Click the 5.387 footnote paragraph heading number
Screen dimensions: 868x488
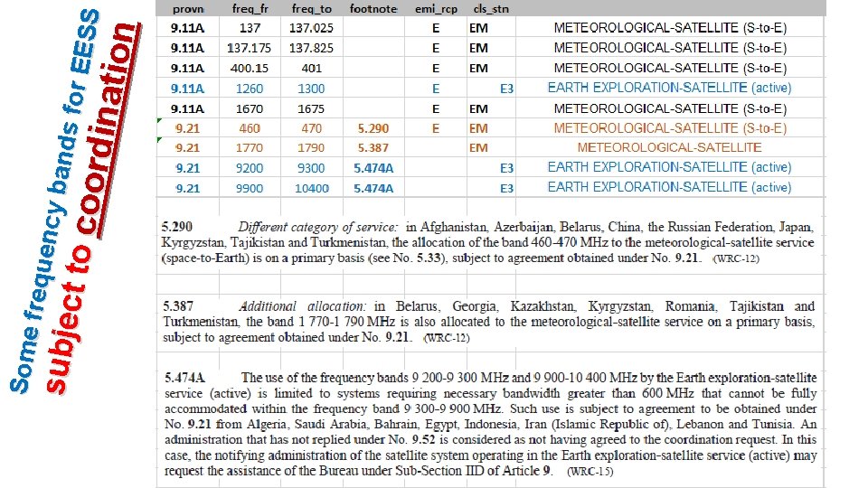click(x=178, y=306)
